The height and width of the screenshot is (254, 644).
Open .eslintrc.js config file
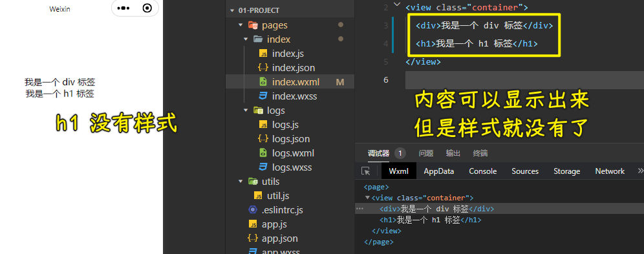282,210
